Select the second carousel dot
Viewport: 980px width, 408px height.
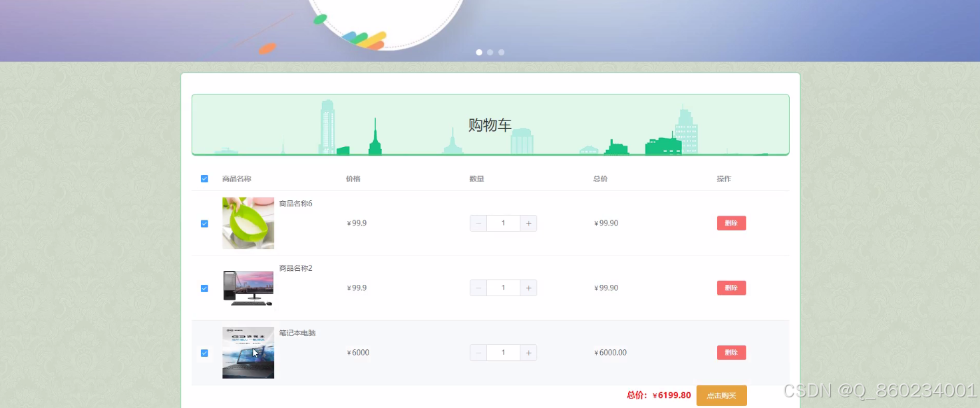pyautogui.click(x=490, y=52)
